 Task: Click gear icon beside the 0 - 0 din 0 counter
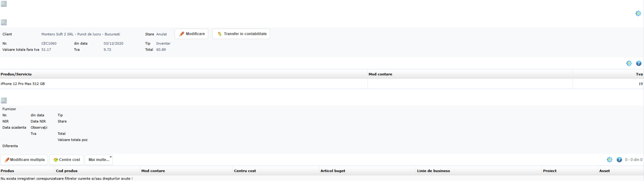609,160
